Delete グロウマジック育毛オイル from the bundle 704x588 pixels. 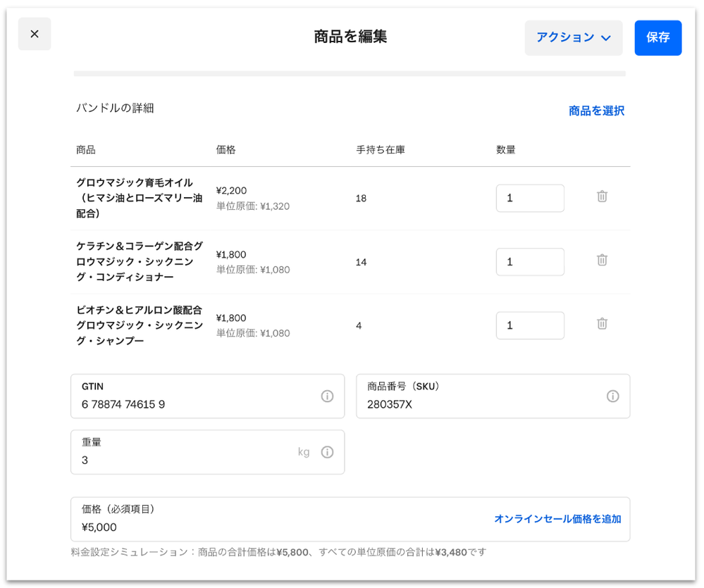coord(602,196)
